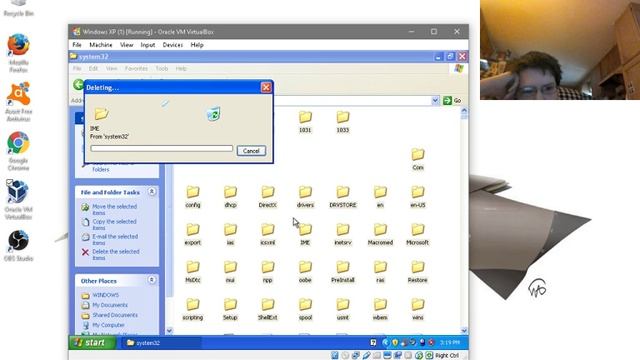Click the deletion progress bar

click(162, 149)
